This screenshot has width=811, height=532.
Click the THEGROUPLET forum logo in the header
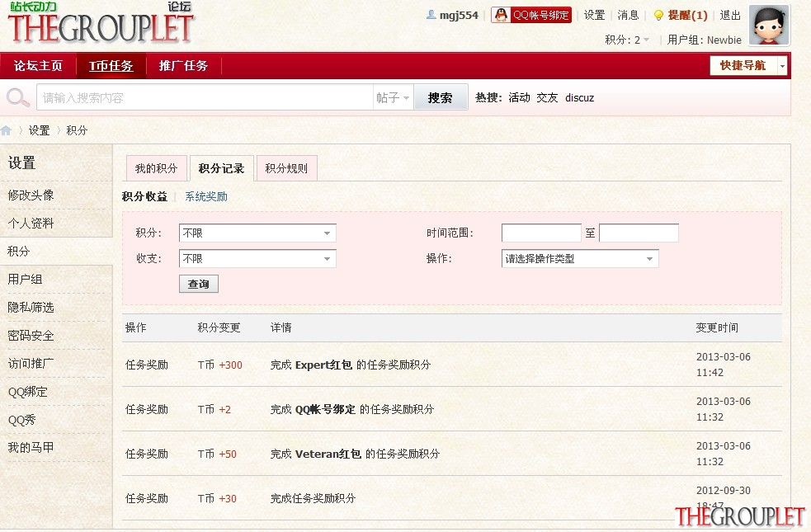101,23
